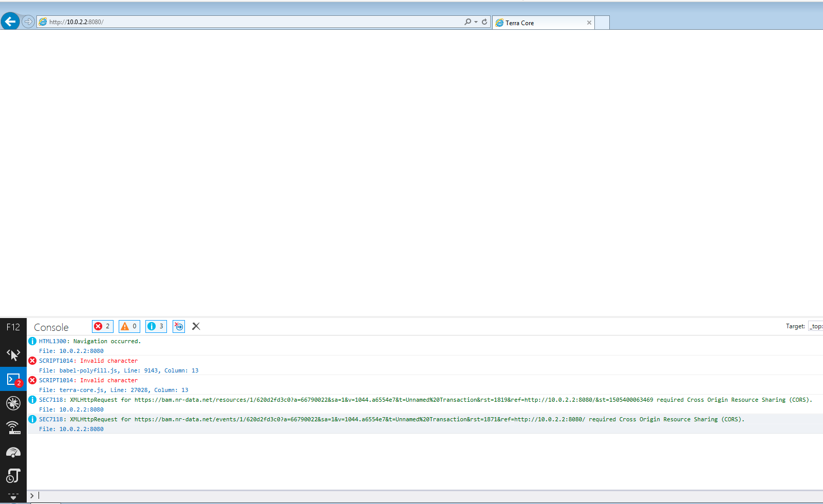The height and width of the screenshot is (504, 823).
Task: Refresh the page from the address bar
Action: 484,22
